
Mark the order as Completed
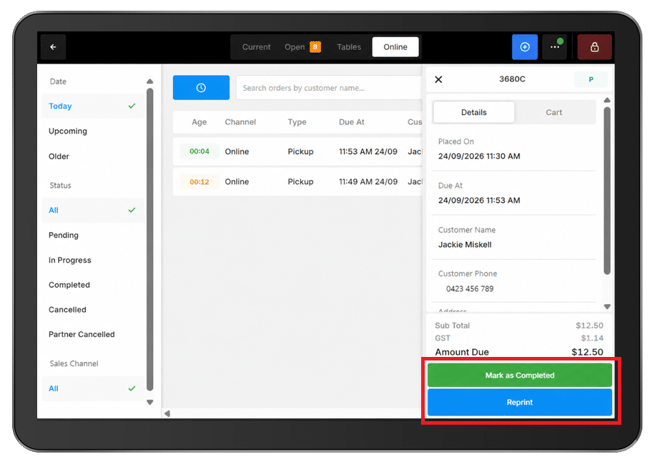pos(520,375)
